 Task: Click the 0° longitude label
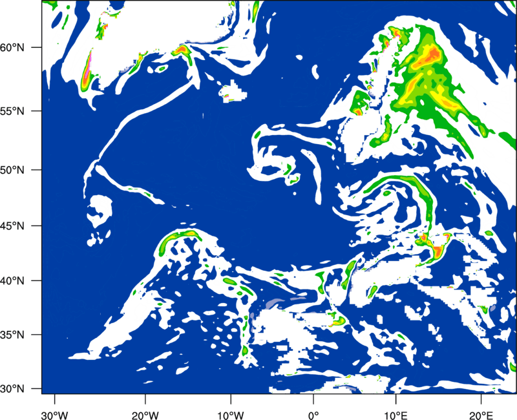pyautogui.click(x=313, y=415)
